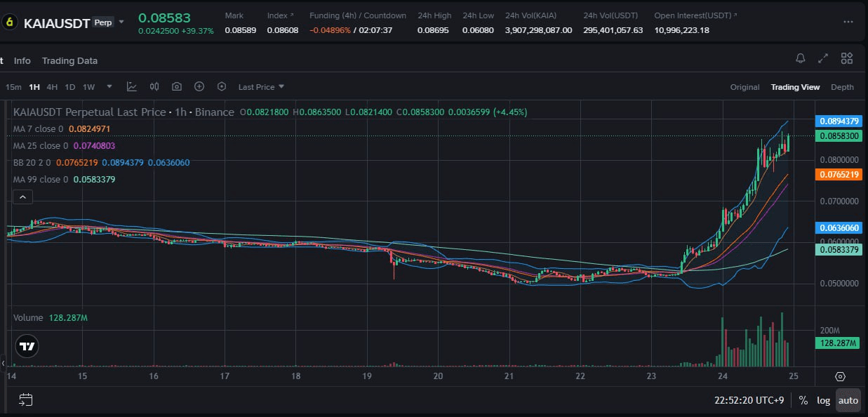This screenshot has width=868, height=417.
Task: Open Open Interest (USDT) link
Action: coord(693,15)
